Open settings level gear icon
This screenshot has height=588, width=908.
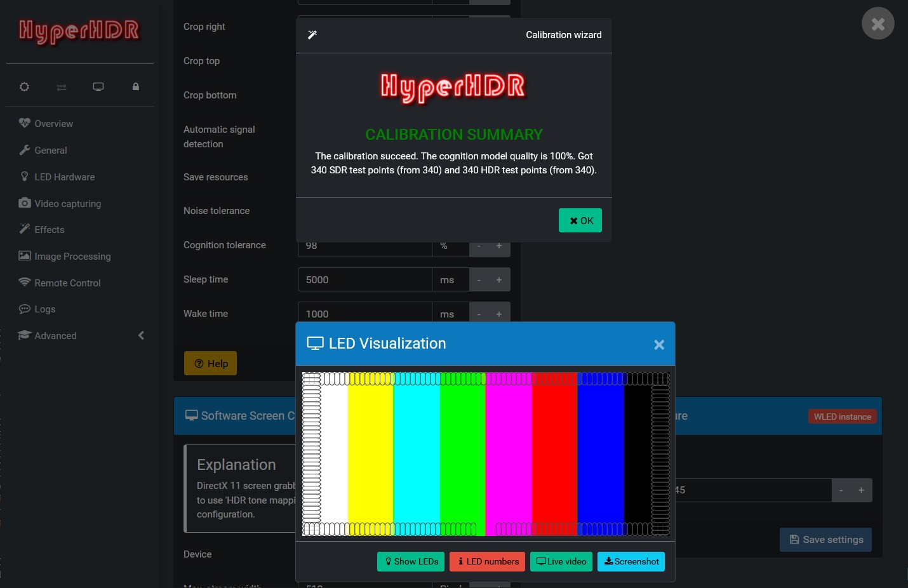pyautogui.click(x=24, y=86)
